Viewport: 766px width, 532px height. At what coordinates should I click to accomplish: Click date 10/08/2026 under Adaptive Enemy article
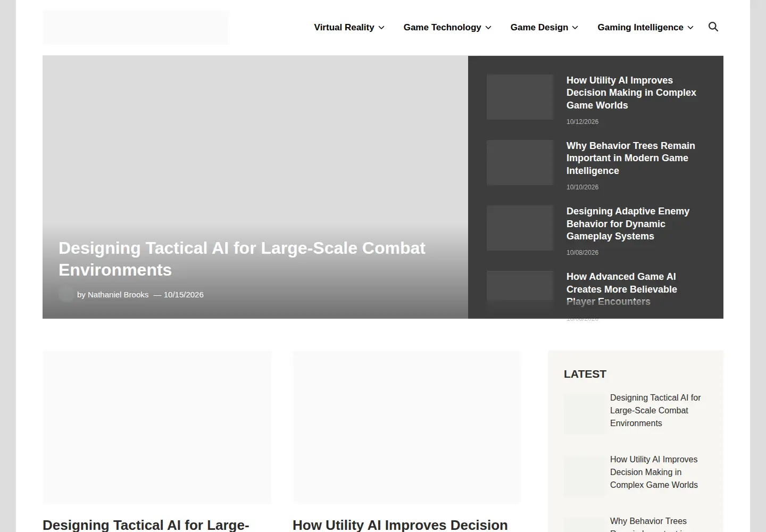pyautogui.click(x=582, y=253)
